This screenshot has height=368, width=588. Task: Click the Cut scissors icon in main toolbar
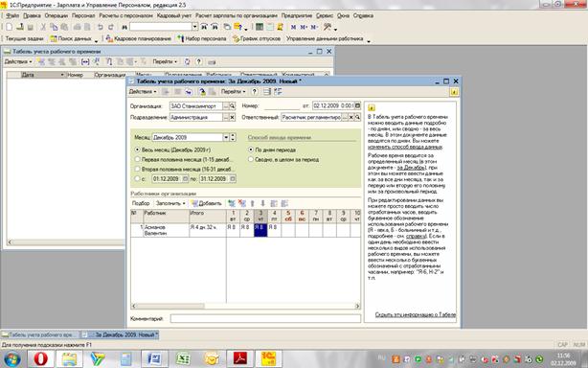[43, 27]
